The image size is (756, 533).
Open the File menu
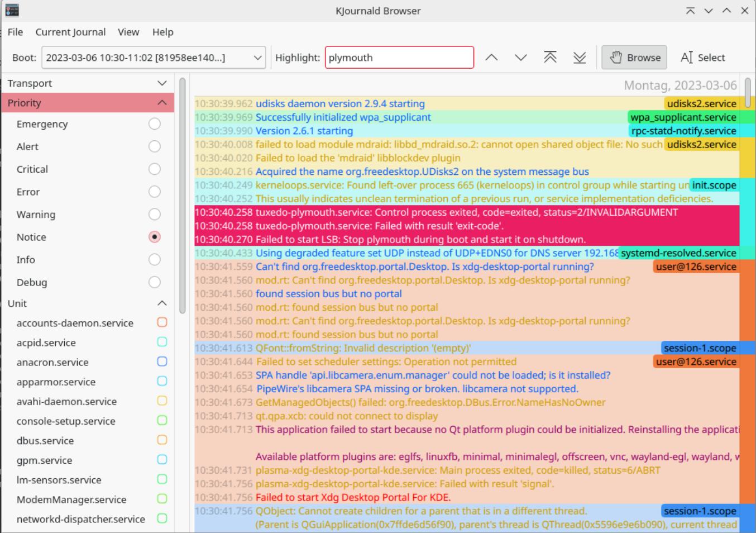[15, 32]
